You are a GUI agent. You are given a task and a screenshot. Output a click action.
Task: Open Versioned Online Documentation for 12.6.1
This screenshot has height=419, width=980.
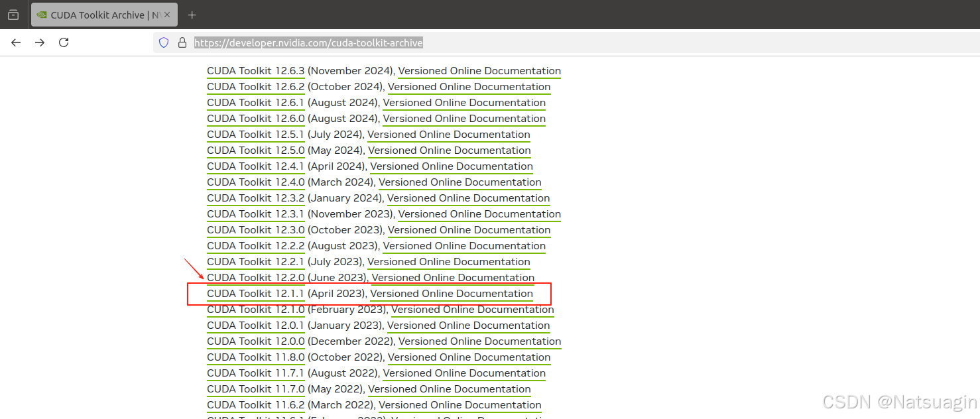[x=464, y=103]
